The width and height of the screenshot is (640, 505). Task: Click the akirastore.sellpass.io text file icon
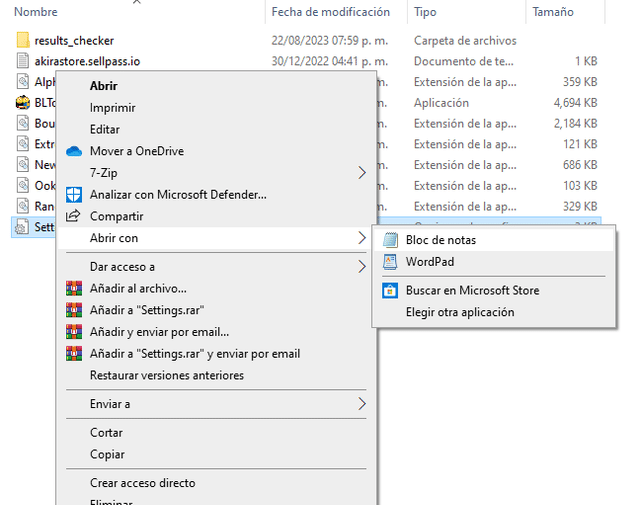pyautogui.click(x=23, y=61)
